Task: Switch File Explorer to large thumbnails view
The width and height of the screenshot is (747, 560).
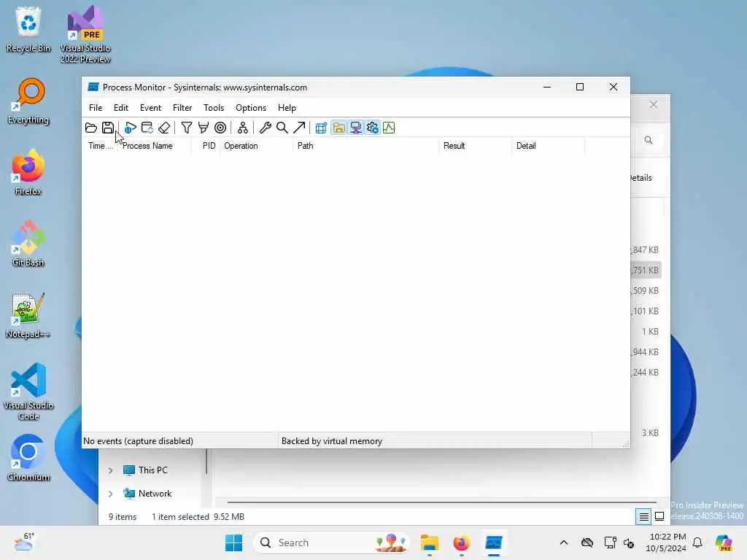Action: tap(659, 516)
